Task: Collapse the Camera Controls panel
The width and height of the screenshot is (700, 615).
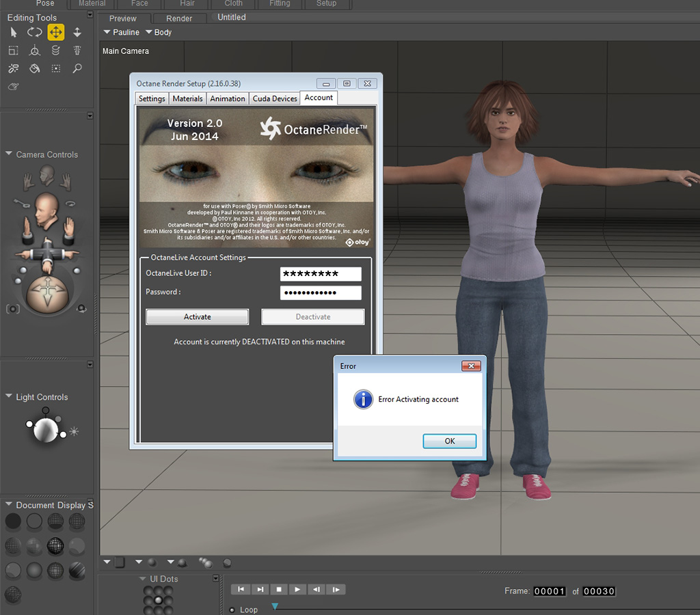Action: tap(8, 154)
